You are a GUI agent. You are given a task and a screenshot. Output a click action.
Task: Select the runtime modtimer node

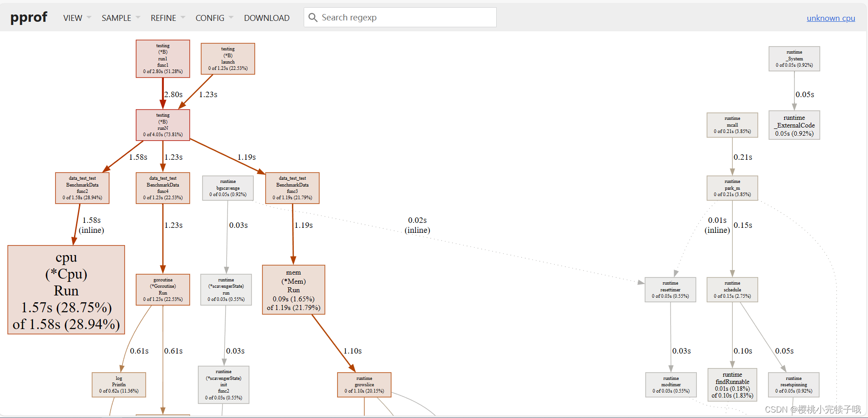(x=671, y=385)
